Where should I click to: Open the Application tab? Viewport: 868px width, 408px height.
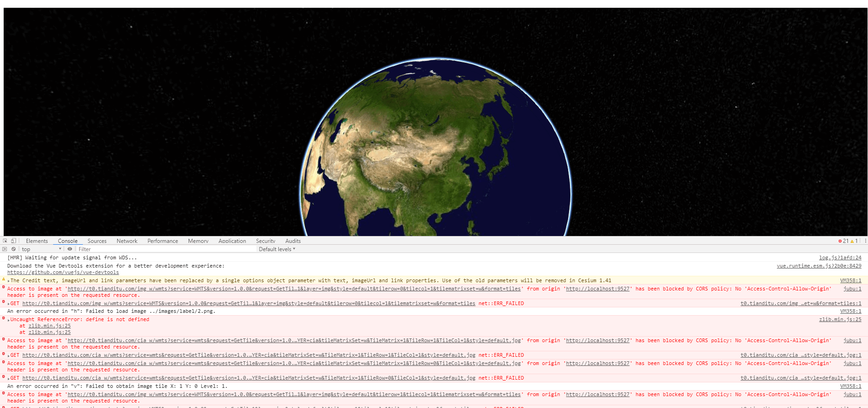(232, 241)
